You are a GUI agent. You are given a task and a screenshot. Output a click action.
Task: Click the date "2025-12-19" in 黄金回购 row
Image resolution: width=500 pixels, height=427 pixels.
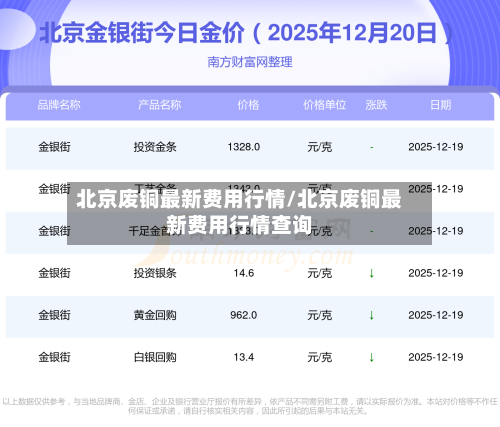click(436, 315)
